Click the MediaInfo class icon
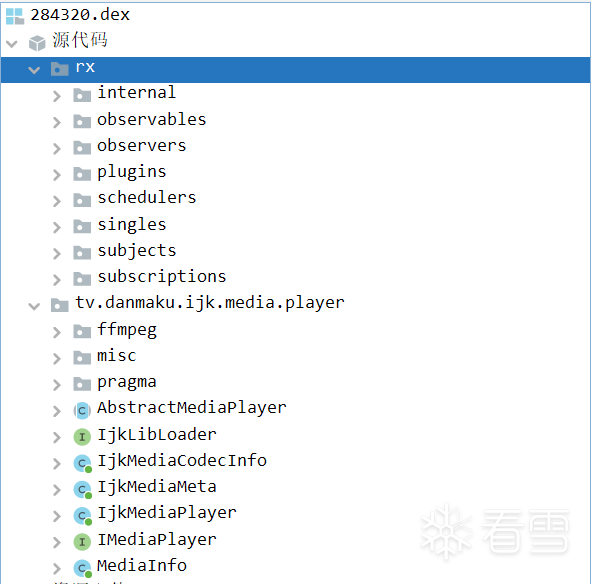Image resolution: width=591 pixels, height=584 pixels. (83, 568)
